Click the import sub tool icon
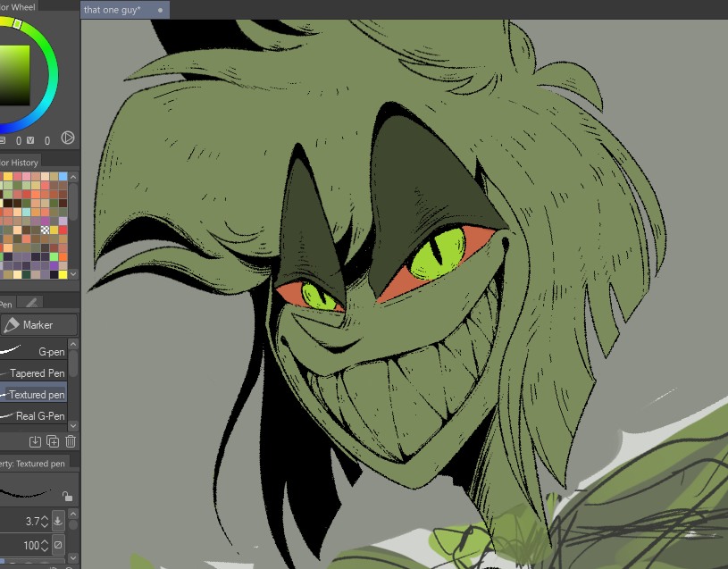 36,441
